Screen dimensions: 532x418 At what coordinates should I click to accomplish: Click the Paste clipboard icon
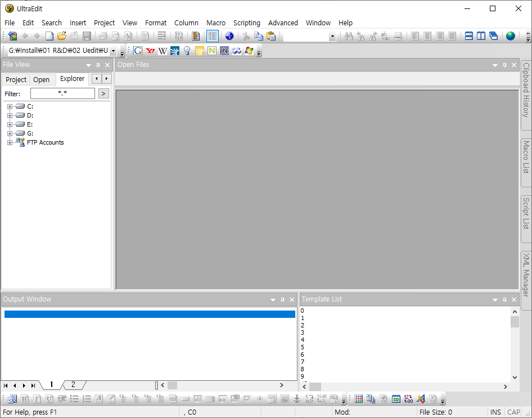(x=270, y=36)
